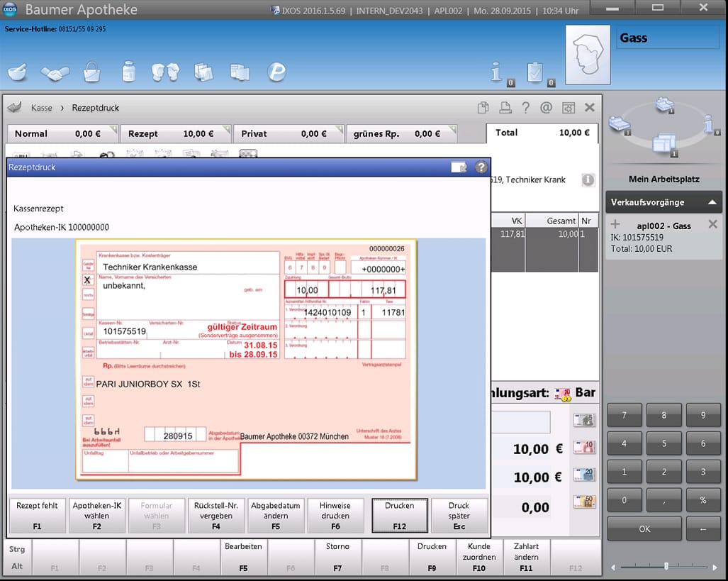Click the help icon in Rezeptdruck dialog
The image size is (728, 581).
[481, 167]
